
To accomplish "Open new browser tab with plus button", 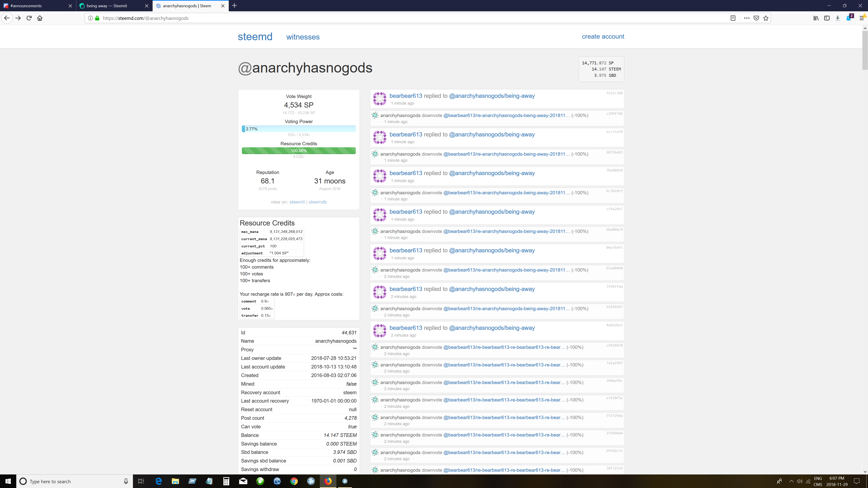I will pos(235,6).
